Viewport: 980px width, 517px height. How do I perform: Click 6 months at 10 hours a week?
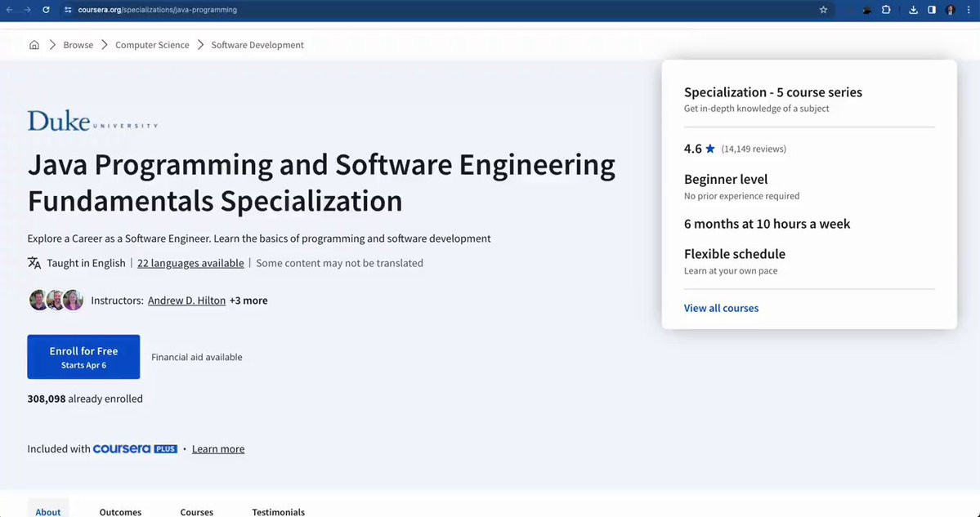(x=767, y=224)
